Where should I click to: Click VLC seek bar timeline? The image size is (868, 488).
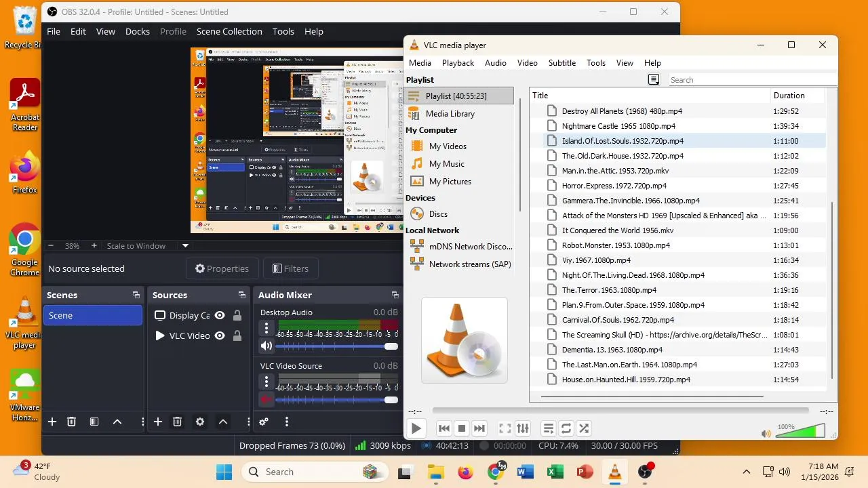[620, 410]
